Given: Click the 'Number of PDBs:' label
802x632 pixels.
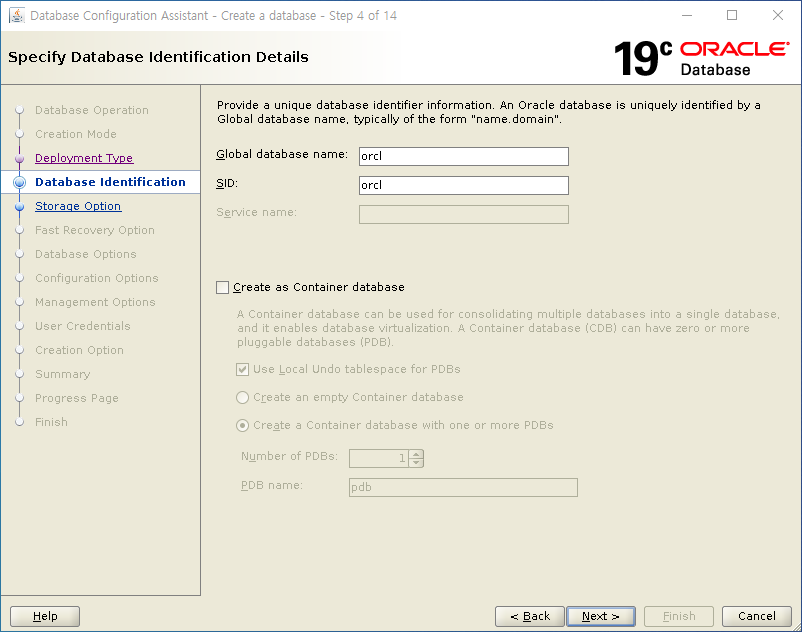Looking at the screenshot, I should coord(289,456).
